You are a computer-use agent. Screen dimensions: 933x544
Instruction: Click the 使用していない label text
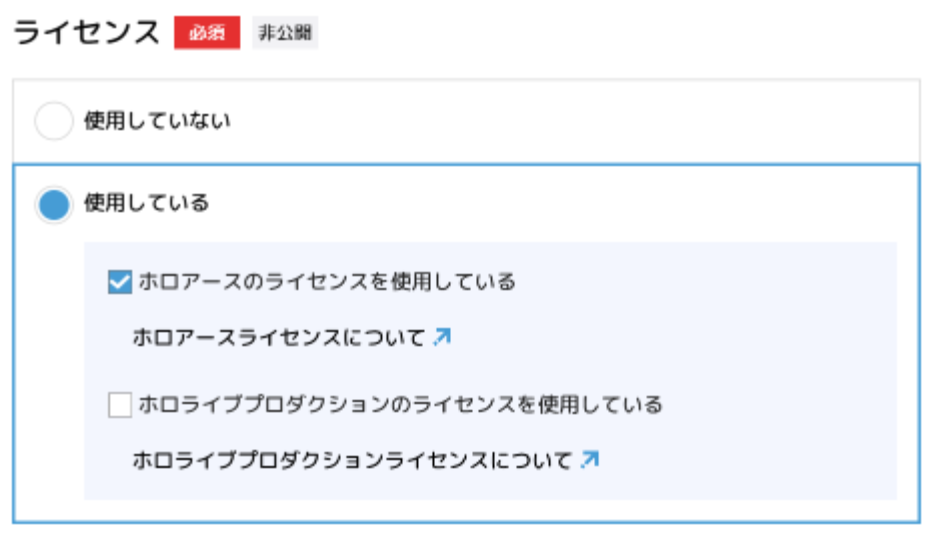[157, 122]
